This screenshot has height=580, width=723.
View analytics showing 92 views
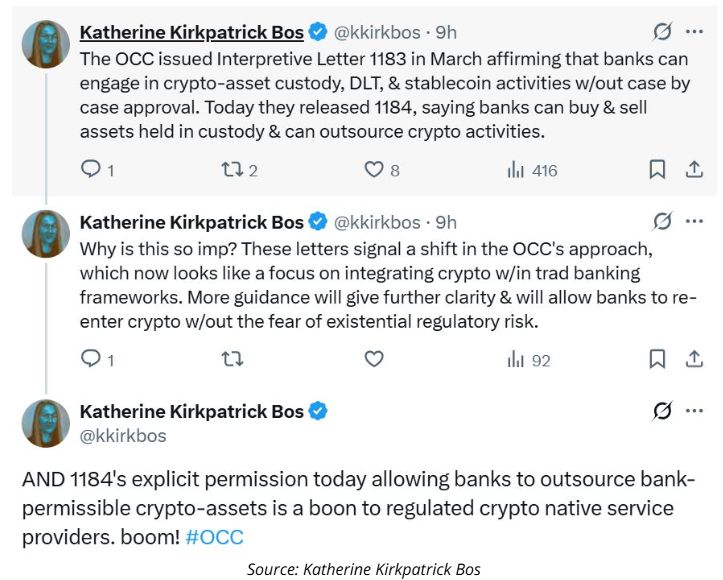pos(516,359)
